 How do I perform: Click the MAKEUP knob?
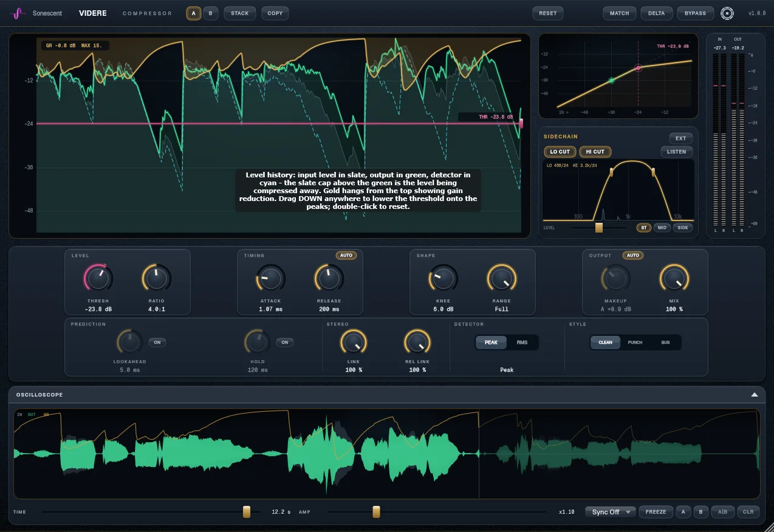[x=615, y=278]
